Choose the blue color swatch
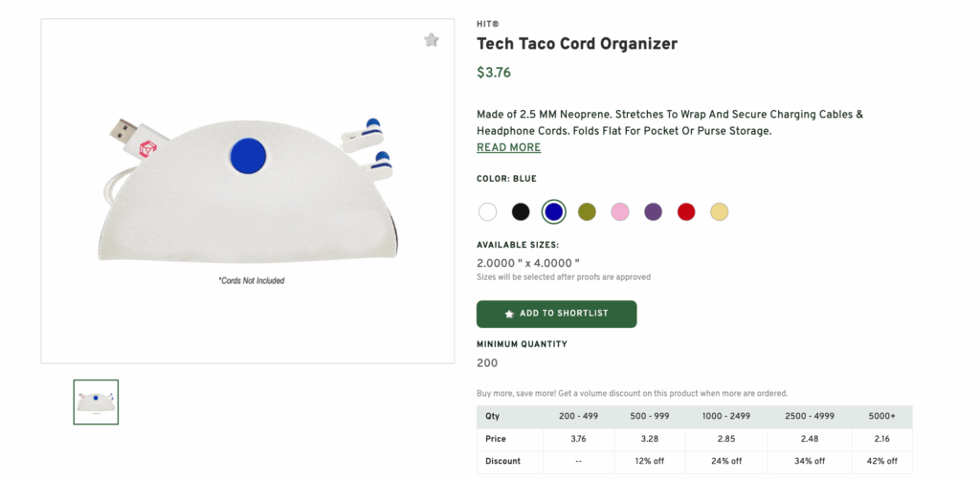This screenshot has height=480, width=980. click(553, 211)
